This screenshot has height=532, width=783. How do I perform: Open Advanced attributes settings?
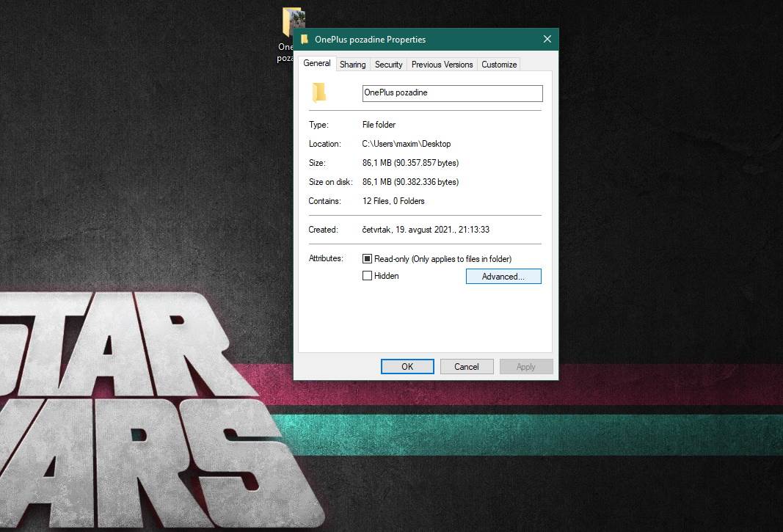click(503, 277)
